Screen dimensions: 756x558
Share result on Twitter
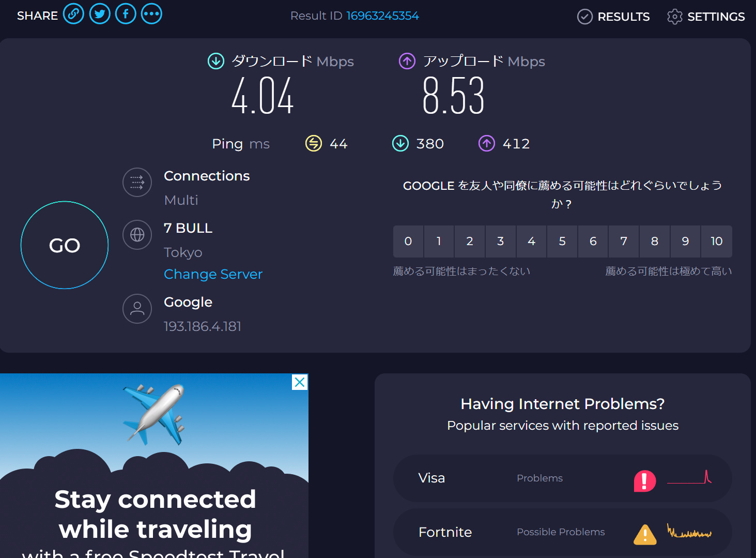coord(100,14)
